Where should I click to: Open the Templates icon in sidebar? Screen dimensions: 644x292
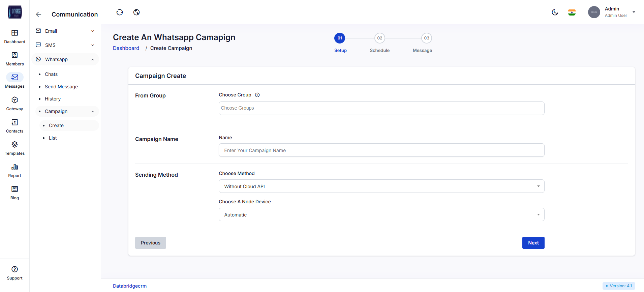click(x=14, y=145)
